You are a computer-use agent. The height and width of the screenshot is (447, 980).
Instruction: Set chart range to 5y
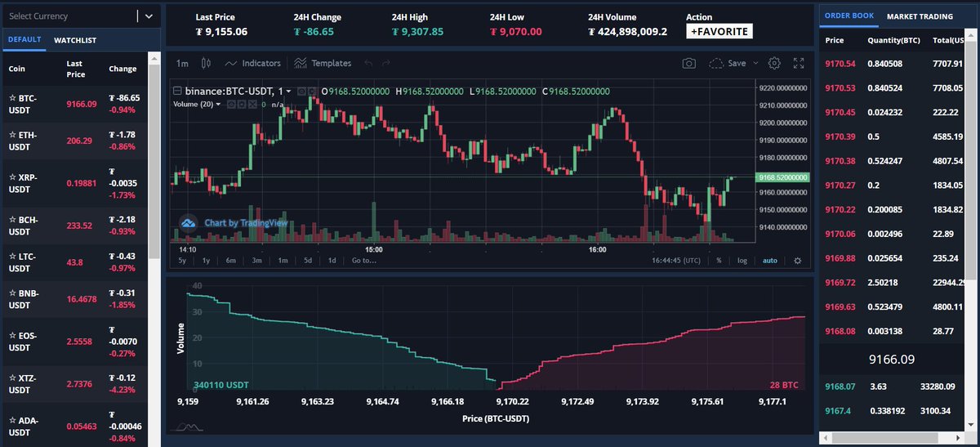point(182,261)
